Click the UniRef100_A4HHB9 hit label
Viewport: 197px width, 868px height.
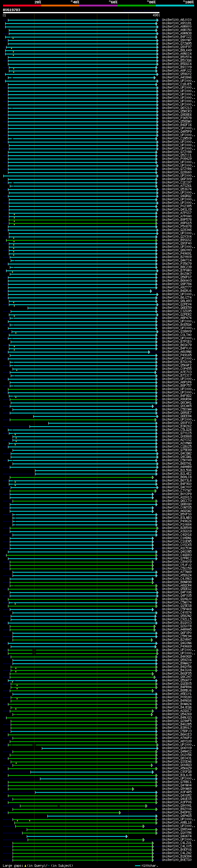click(x=177, y=467)
